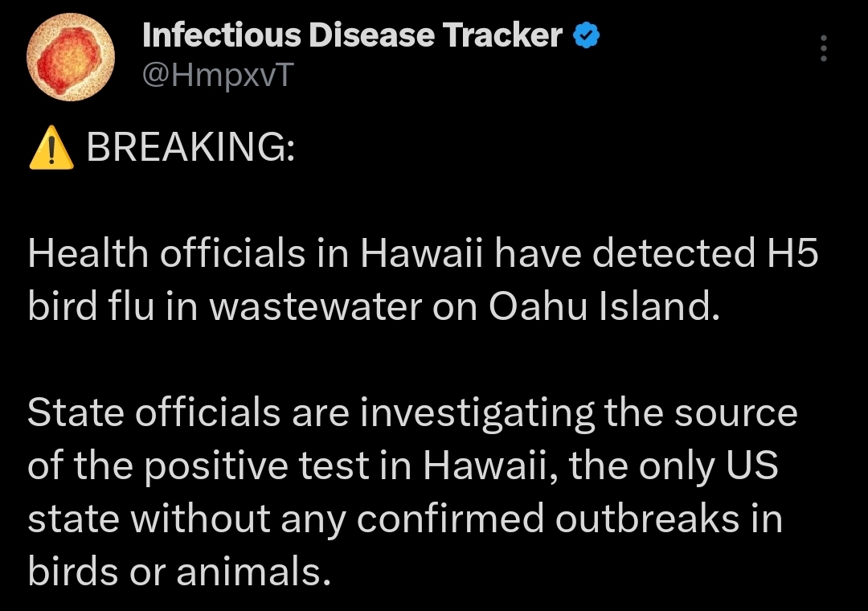868x611 pixels.
Task: Click the blue verified checkmark badge
Action: coord(585,35)
